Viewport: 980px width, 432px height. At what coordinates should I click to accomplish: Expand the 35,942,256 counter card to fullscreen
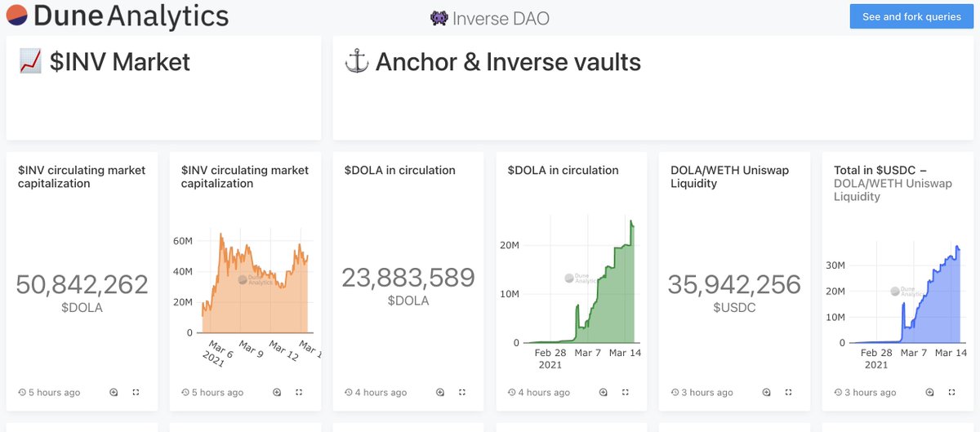click(789, 393)
